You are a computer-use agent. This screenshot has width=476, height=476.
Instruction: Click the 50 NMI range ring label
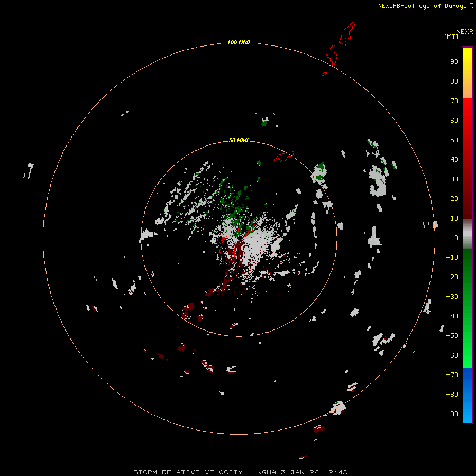tap(239, 140)
